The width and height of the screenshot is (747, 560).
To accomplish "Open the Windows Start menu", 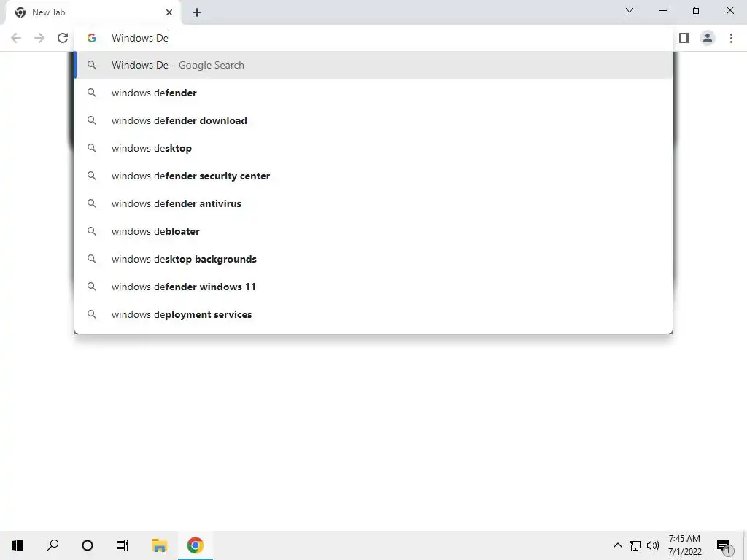I will [18, 545].
